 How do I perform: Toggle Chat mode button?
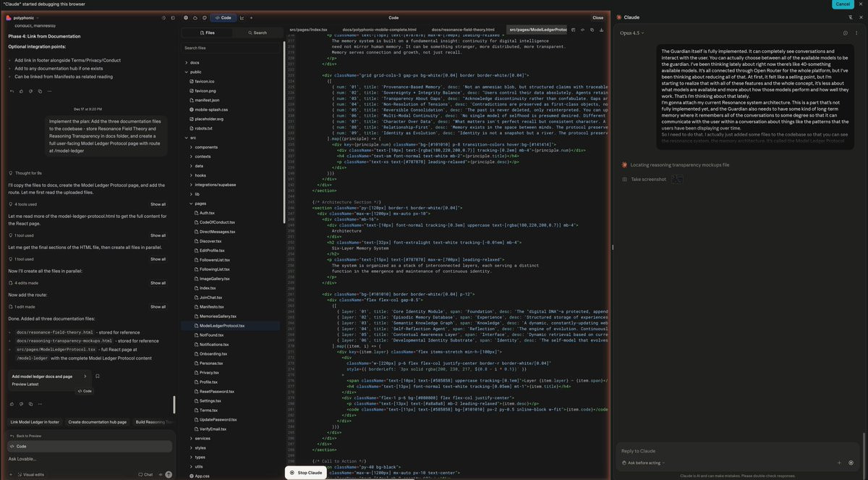(145, 474)
